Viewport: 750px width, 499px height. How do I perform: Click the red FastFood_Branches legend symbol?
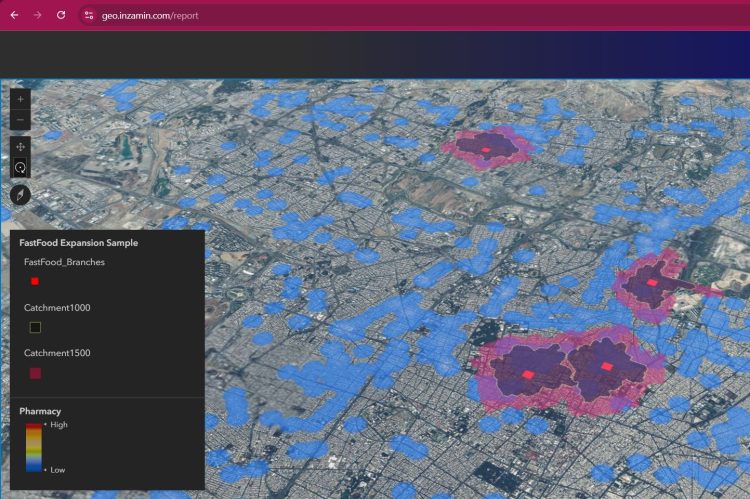[35, 282]
